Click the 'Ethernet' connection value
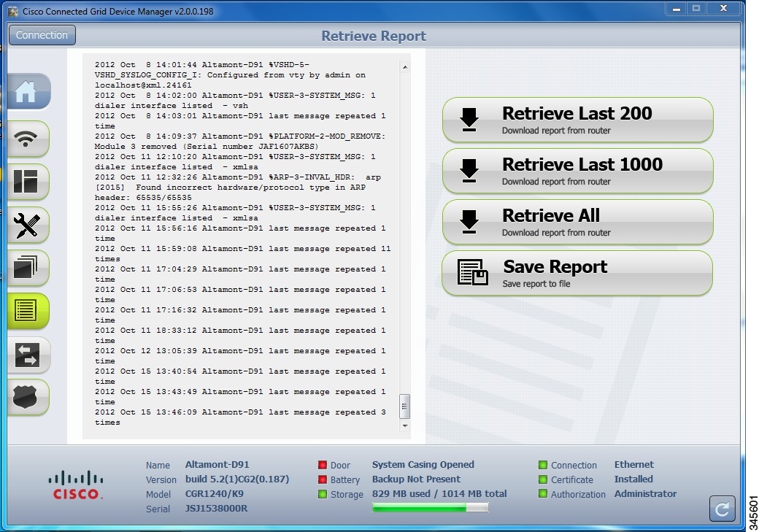This screenshot has width=759, height=532. point(634,465)
